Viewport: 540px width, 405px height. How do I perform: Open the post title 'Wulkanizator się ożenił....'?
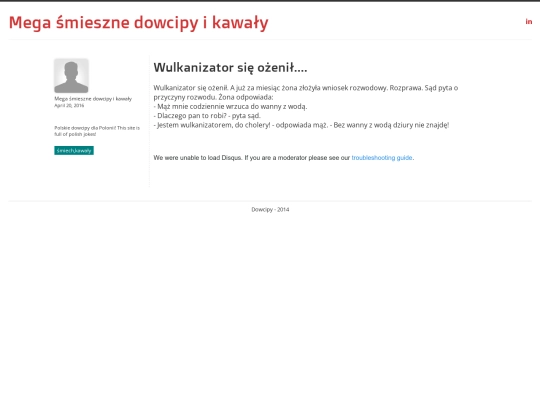230,68
